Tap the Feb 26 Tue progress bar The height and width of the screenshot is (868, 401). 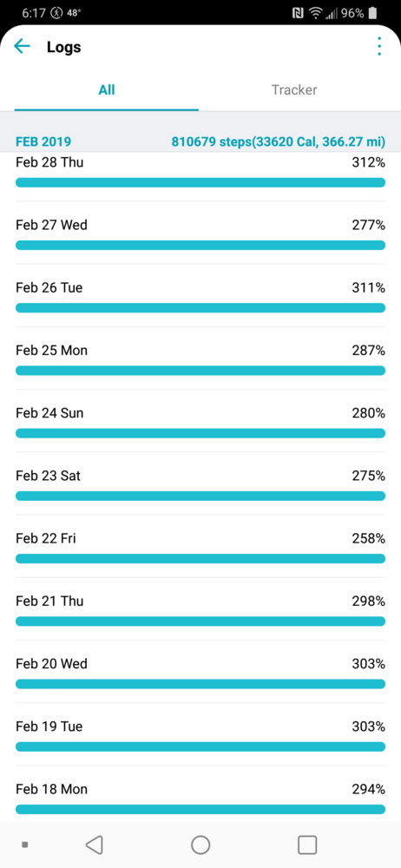[x=200, y=308]
